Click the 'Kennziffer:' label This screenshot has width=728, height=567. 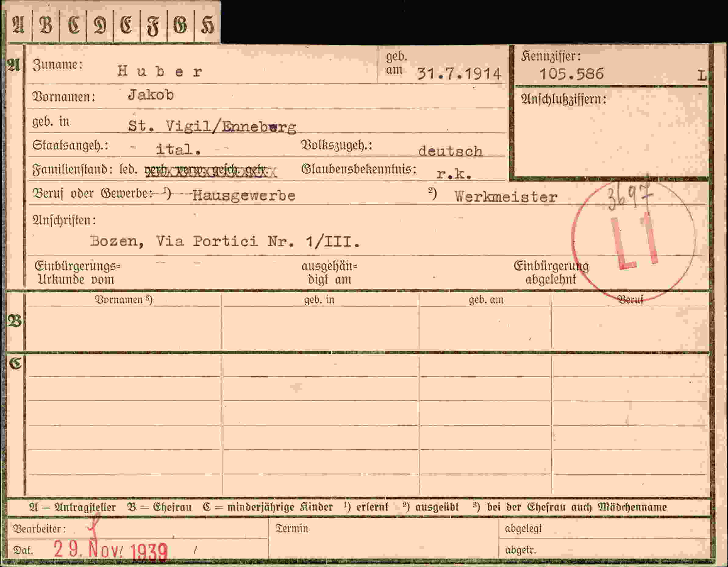551,56
